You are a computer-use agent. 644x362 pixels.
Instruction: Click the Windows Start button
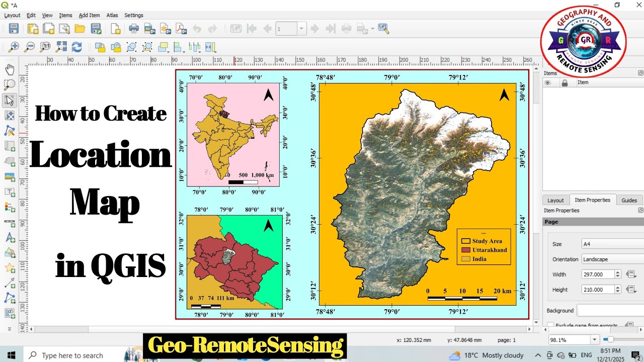click(x=12, y=355)
